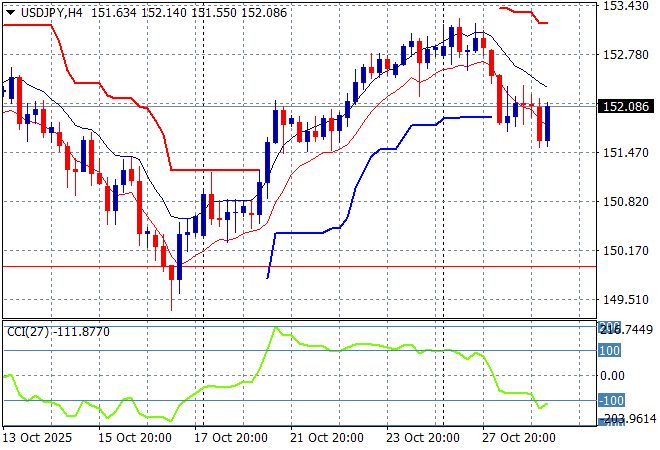This screenshot has height=450, width=660.
Task: Select the 13 Oct 2025 date label
Action: pyautogui.click(x=37, y=438)
